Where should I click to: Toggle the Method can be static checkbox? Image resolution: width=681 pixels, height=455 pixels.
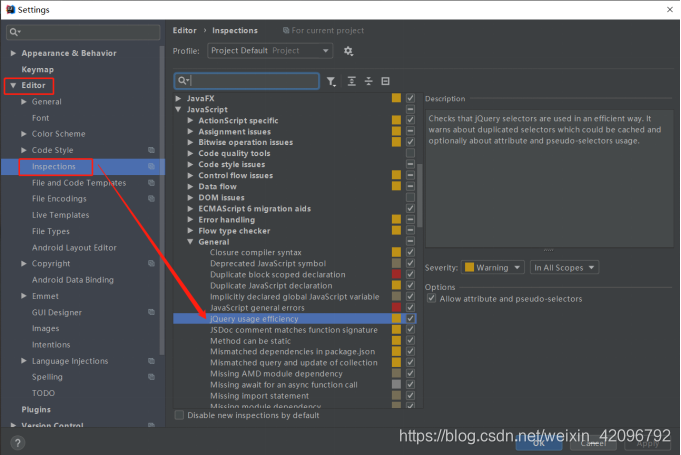(410, 340)
